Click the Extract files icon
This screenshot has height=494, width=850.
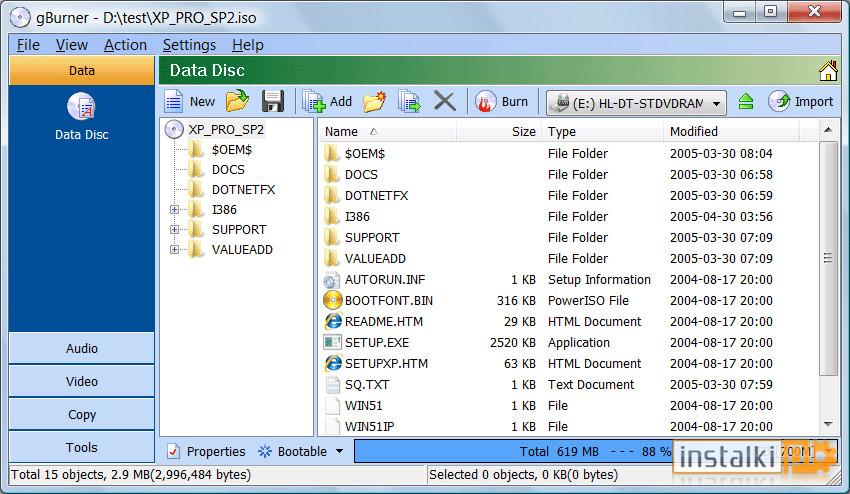(409, 101)
